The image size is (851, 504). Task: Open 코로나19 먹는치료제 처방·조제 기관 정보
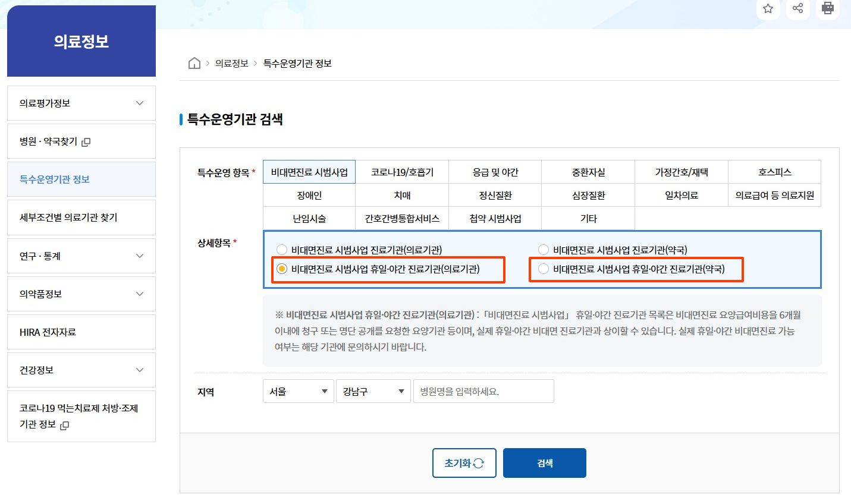(81, 416)
